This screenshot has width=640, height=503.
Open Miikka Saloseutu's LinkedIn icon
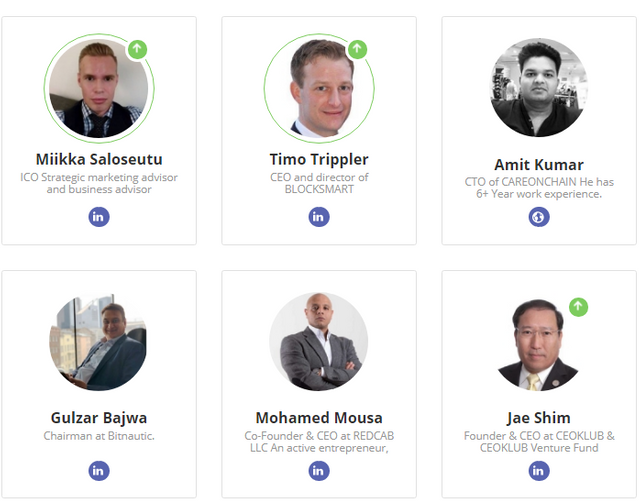99,217
